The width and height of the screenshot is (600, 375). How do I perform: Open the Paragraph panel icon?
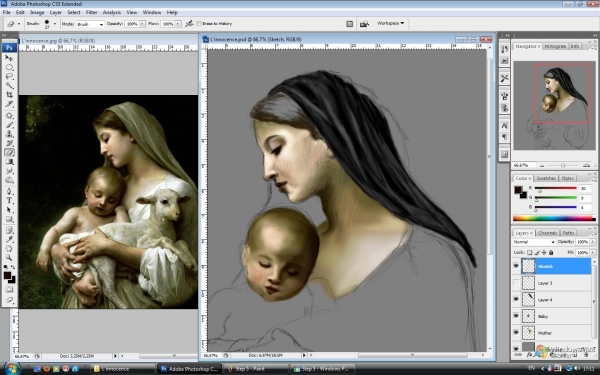(x=504, y=137)
